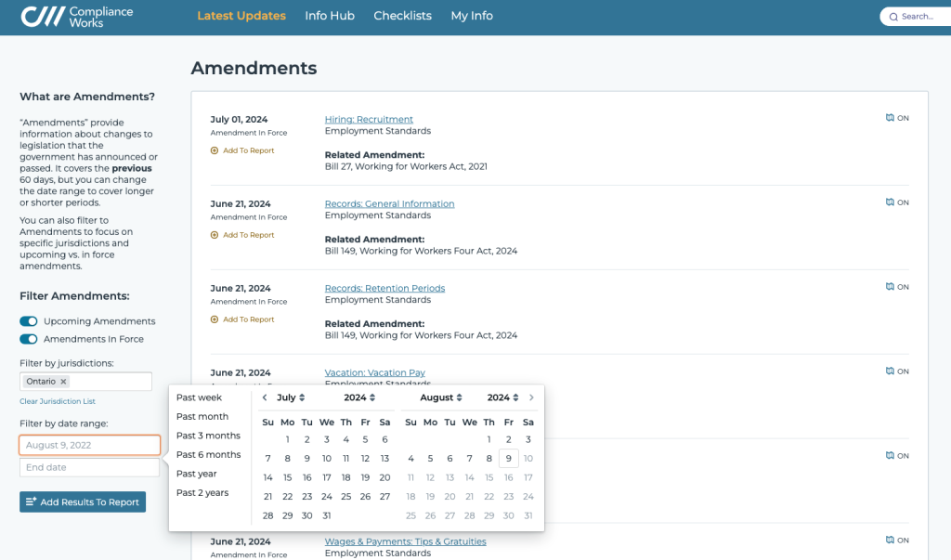Viewport: 951px width, 560px height.
Task: Select July 31 in calendar
Action: 326,515
